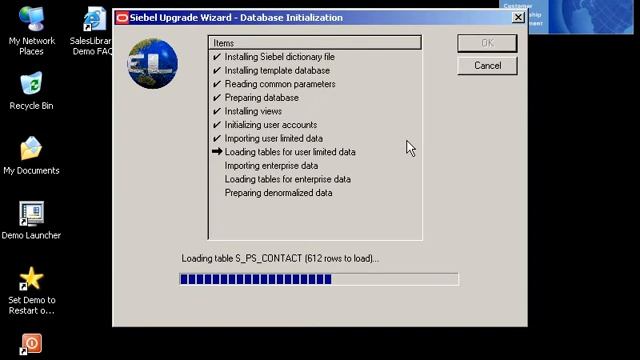
Task: Click the Oracle icon in wizard title bar
Action: tap(122, 18)
